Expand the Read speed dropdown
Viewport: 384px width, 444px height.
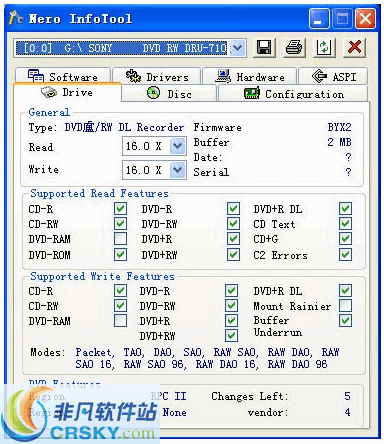pos(177,146)
